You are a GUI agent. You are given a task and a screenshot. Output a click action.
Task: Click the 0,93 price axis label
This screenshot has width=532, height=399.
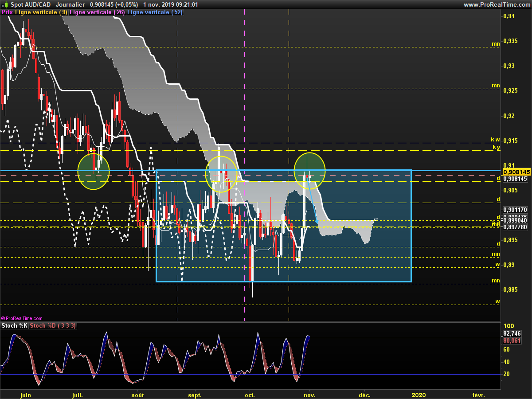coord(509,66)
